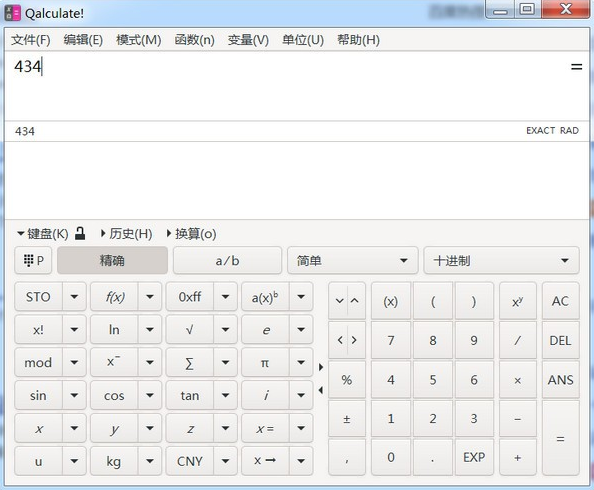Screen dimensions: 594x490
Task: Open the 文件(F) menu
Action: point(31,39)
